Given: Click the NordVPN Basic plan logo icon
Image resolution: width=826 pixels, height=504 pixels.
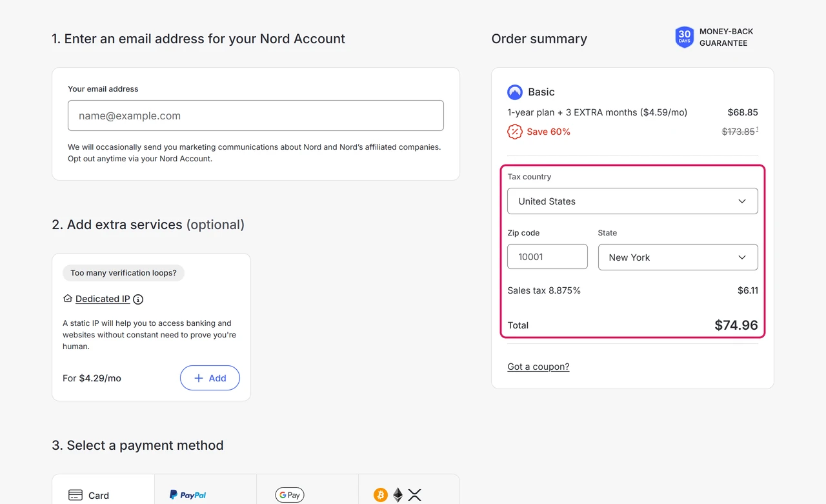Looking at the screenshot, I should click(x=515, y=92).
